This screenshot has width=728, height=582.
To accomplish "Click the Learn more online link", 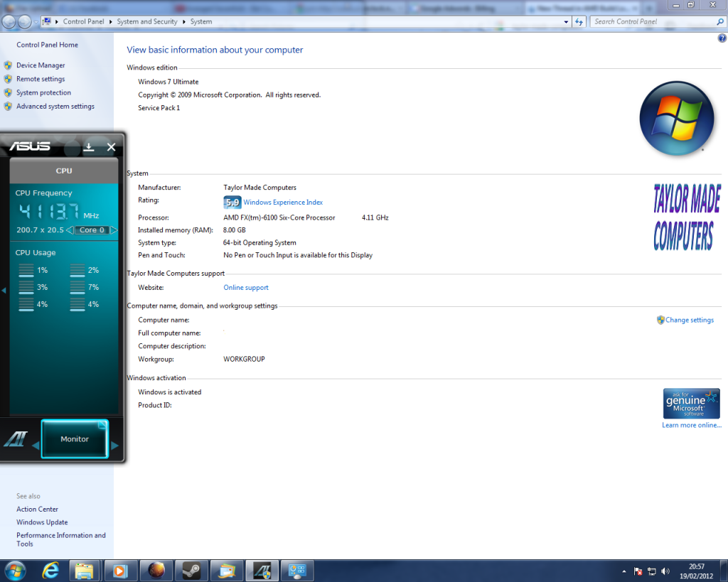I will click(692, 425).
